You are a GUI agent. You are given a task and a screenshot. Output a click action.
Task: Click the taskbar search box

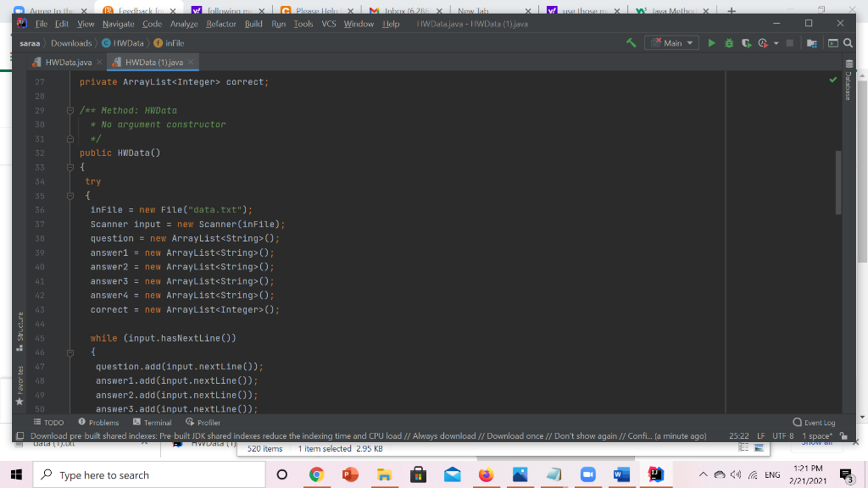point(149,474)
